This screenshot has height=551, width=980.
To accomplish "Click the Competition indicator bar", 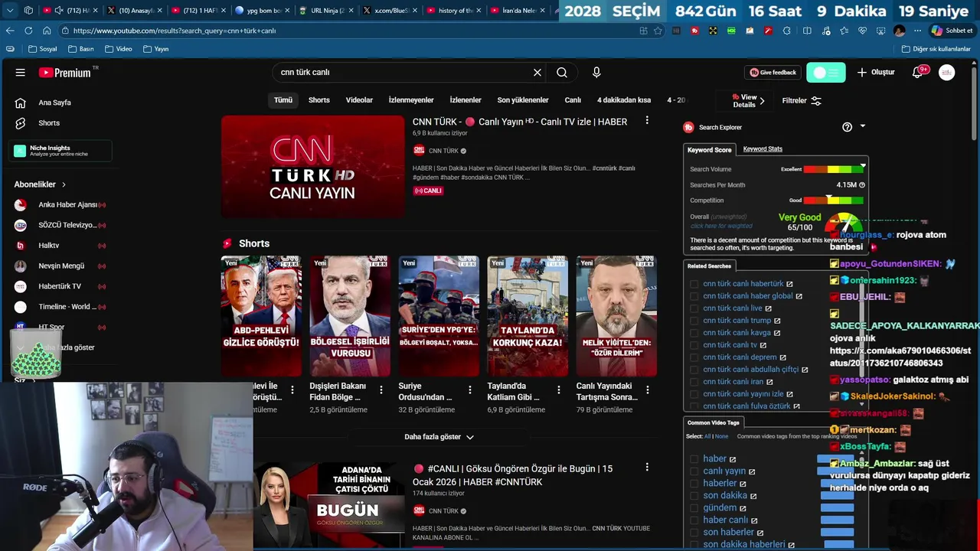I will pos(833,201).
